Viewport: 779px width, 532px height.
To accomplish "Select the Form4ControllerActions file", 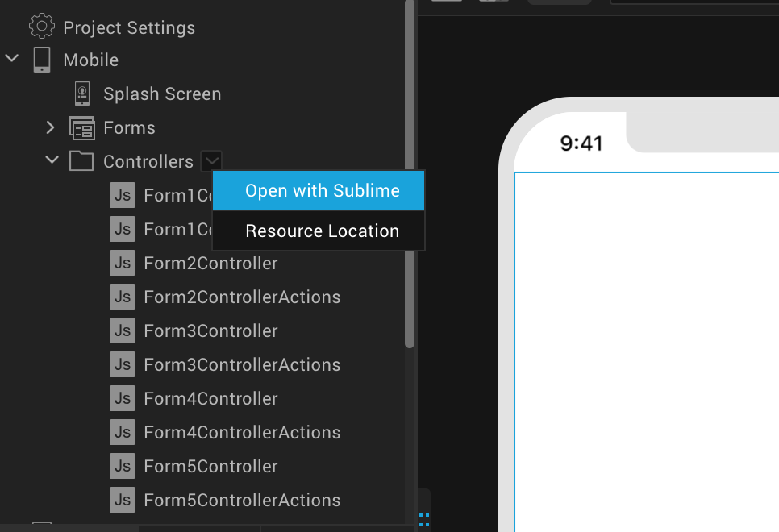I will (242, 432).
